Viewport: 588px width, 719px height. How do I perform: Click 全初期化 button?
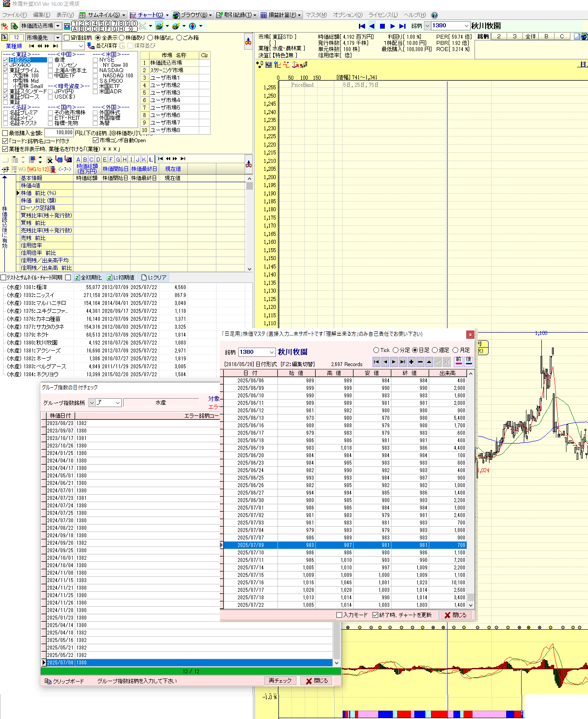(x=88, y=278)
